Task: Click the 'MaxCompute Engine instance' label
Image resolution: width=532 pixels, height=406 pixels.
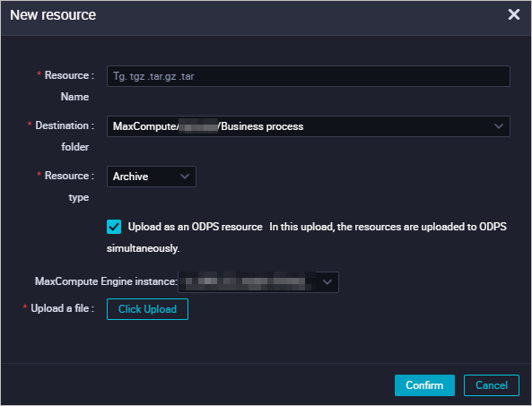Action: pos(106,281)
